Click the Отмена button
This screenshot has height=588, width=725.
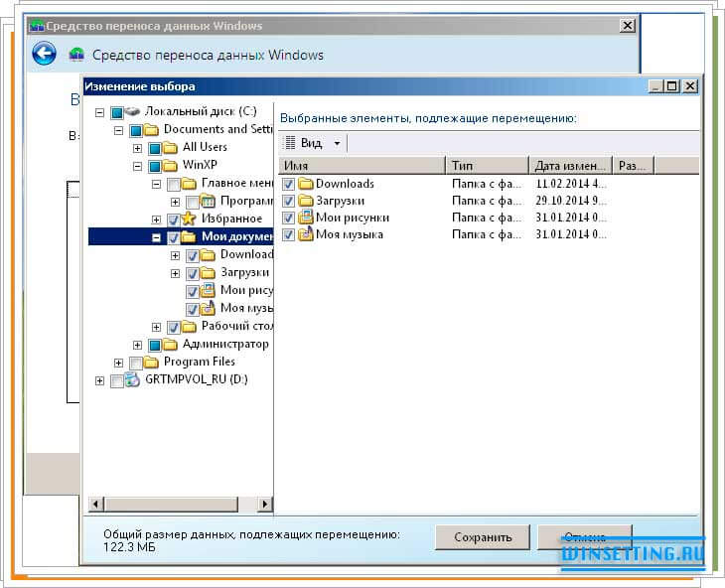pyautogui.click(x=584, y=537)
